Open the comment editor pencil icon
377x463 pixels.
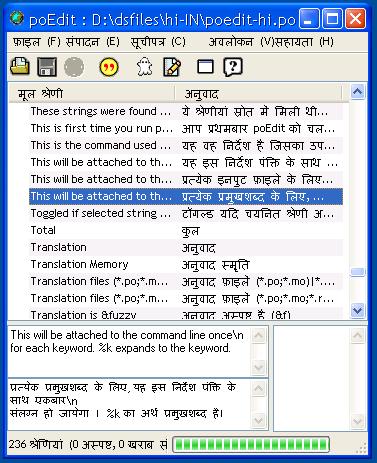(172, 67)
